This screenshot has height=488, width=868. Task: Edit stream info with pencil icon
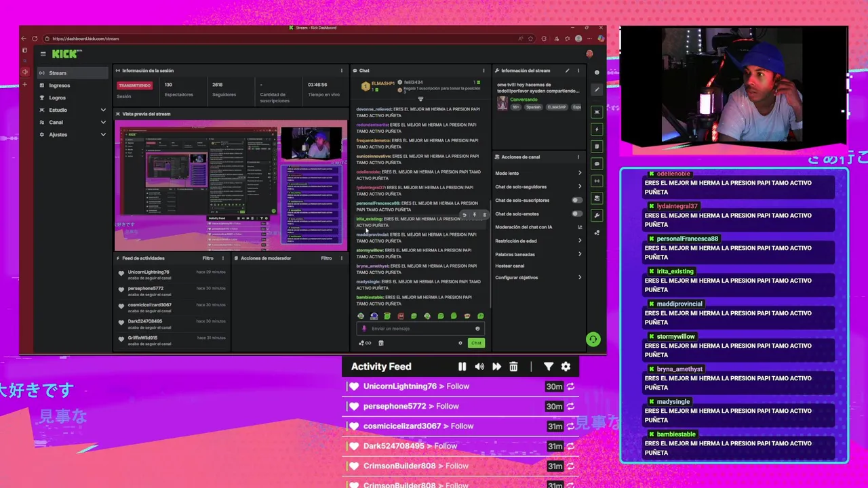click(568, 70)
